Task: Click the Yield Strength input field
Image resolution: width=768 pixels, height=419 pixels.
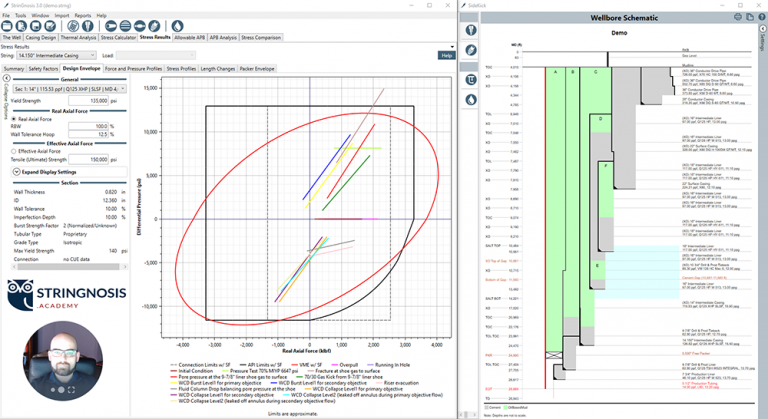Action: point(90,101)
